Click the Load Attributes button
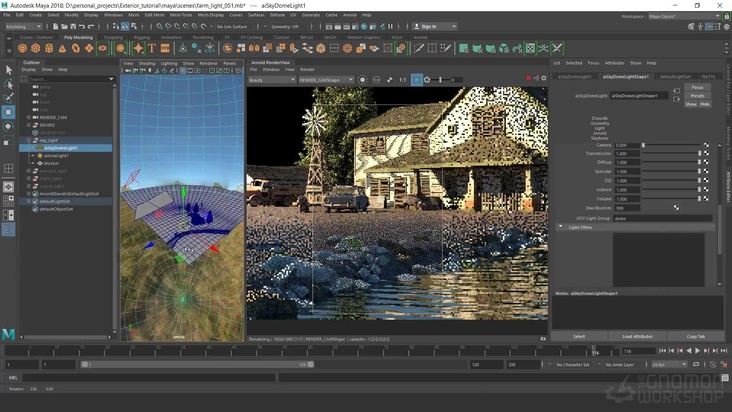The image size is (732, 412). tap(637, 336)
